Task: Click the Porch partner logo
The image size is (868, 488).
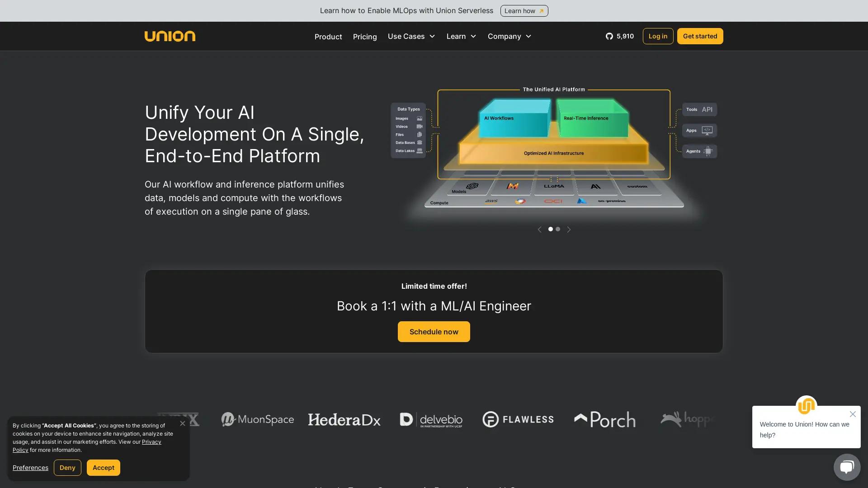Action: [x=604, y=419]
